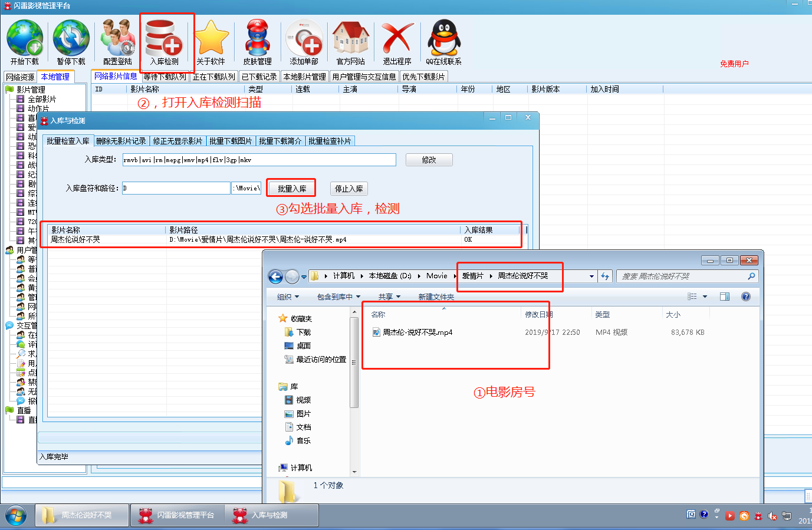Open 配置登陆 settings icon
The height and width of the screenshot is (530, 812).
coord(117,39)
